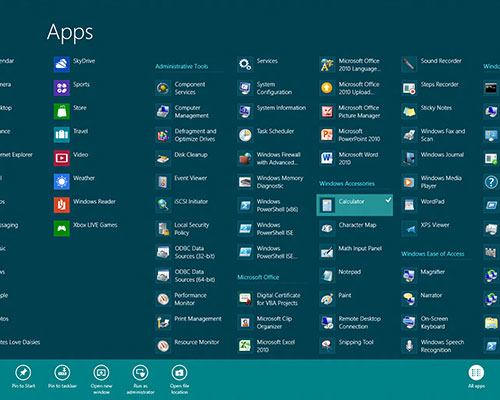
Task: Launch the Video app icon
Action: coord(62,158)
